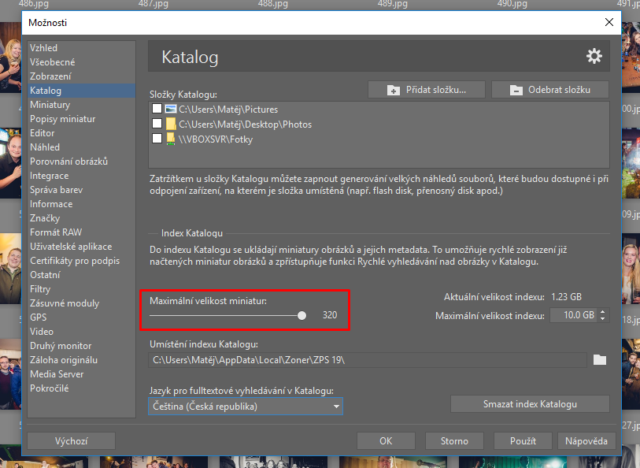The height and width of the screenshot is (468, 640).
Task: Confirm the dialog with OK
Action: coord(386,441)
